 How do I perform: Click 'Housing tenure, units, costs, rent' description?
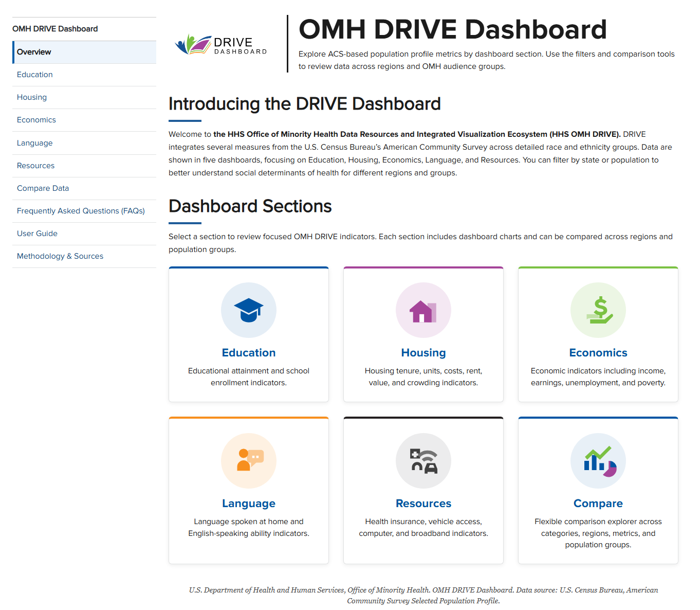pos(423,376)
